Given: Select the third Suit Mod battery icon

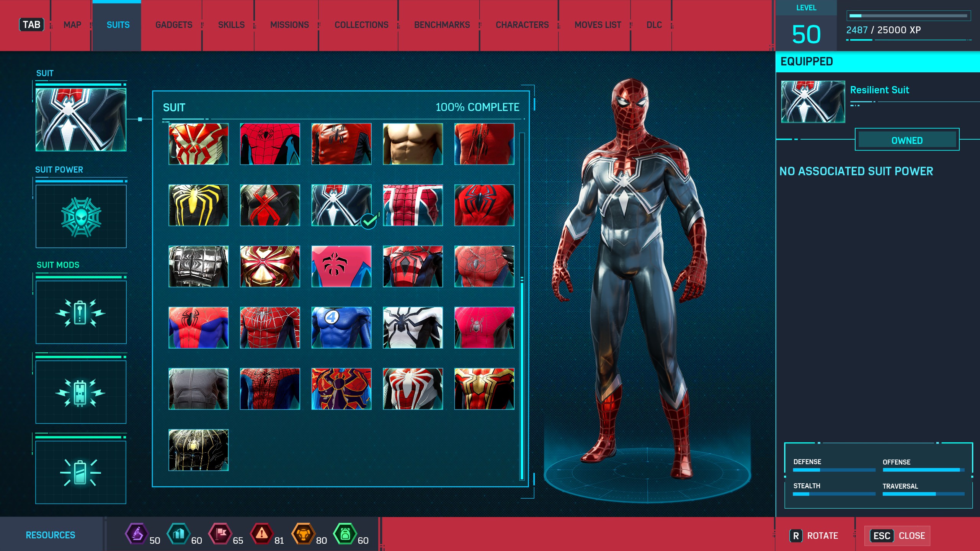Looking at the screenshot, I should pyautogui.click(x=81, y=473).
